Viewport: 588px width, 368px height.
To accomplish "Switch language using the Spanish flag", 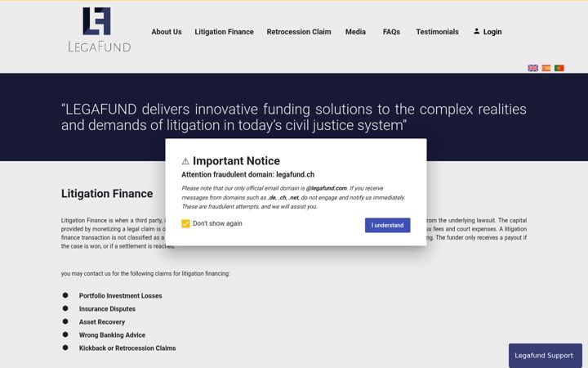I will click(x=546, y=68).
